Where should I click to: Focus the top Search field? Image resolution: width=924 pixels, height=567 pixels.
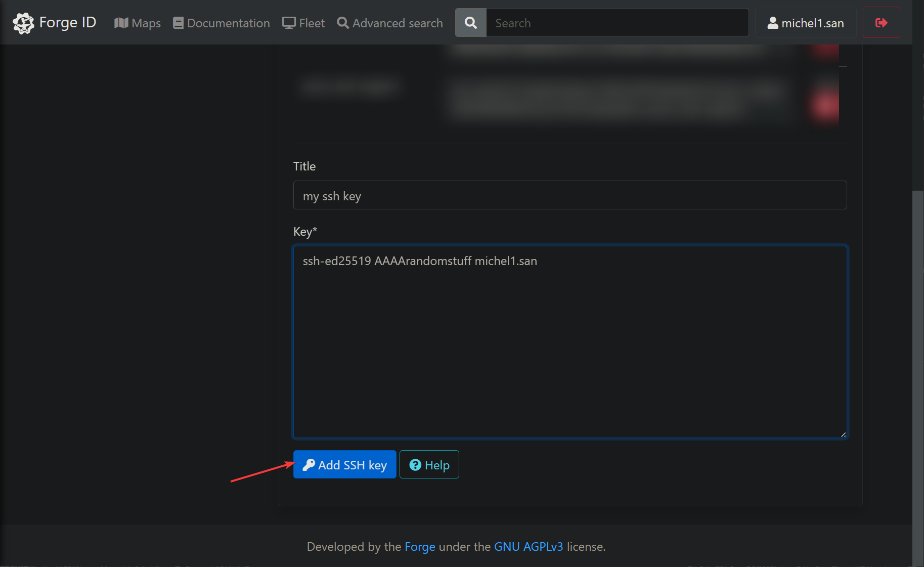coord(617,23)
